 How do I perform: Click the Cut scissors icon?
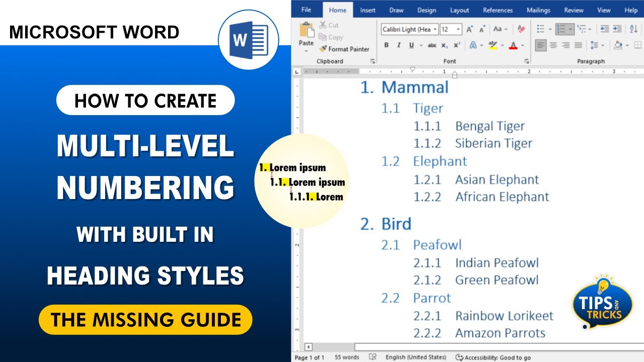coord(323,25)
